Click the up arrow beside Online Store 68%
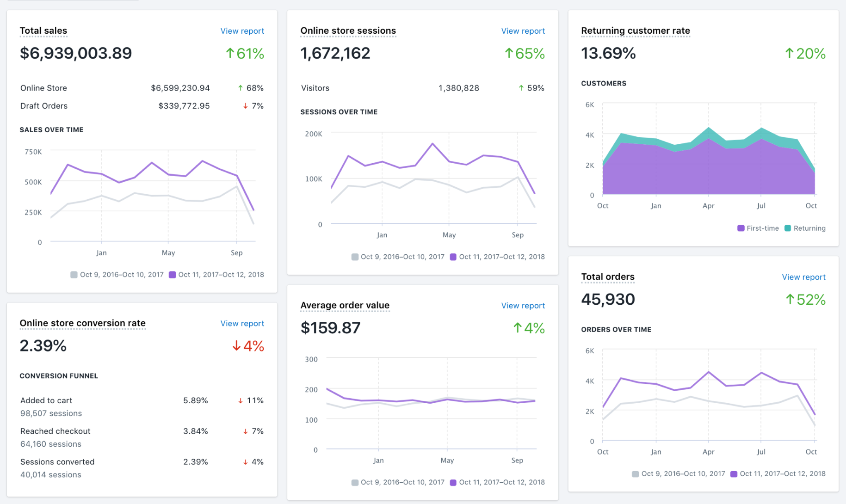 pyautogui.click(x=240, y=88)
